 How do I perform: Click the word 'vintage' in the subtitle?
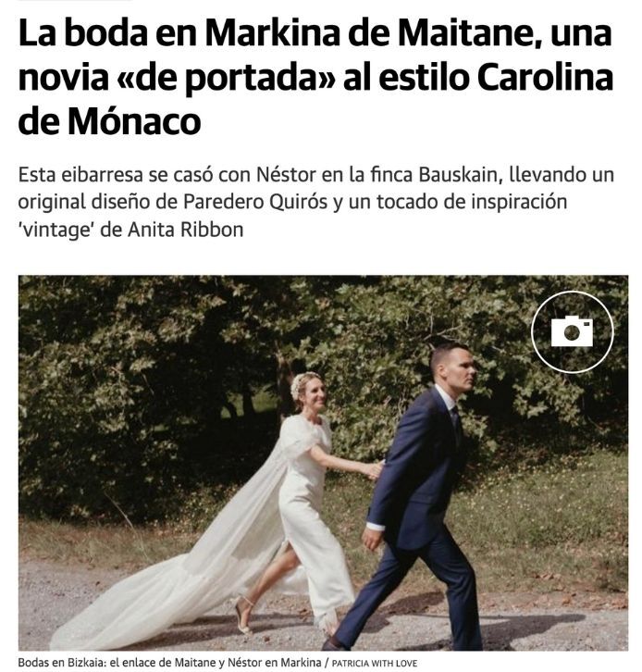coord(56,230)
